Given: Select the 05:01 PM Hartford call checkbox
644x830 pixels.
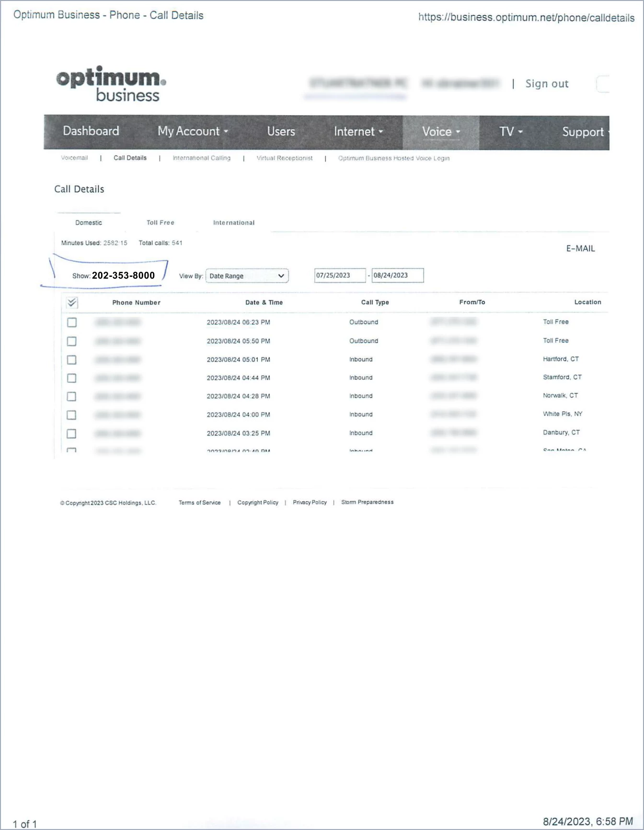Looking at the screenshot, I should click(72, 359).
